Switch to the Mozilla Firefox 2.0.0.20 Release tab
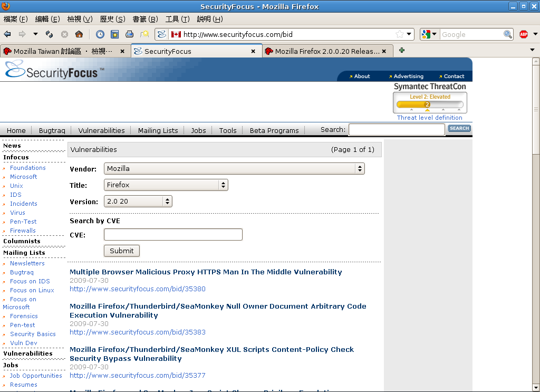Viewport: 540px width, 392px height. click(x=326, y=51)
